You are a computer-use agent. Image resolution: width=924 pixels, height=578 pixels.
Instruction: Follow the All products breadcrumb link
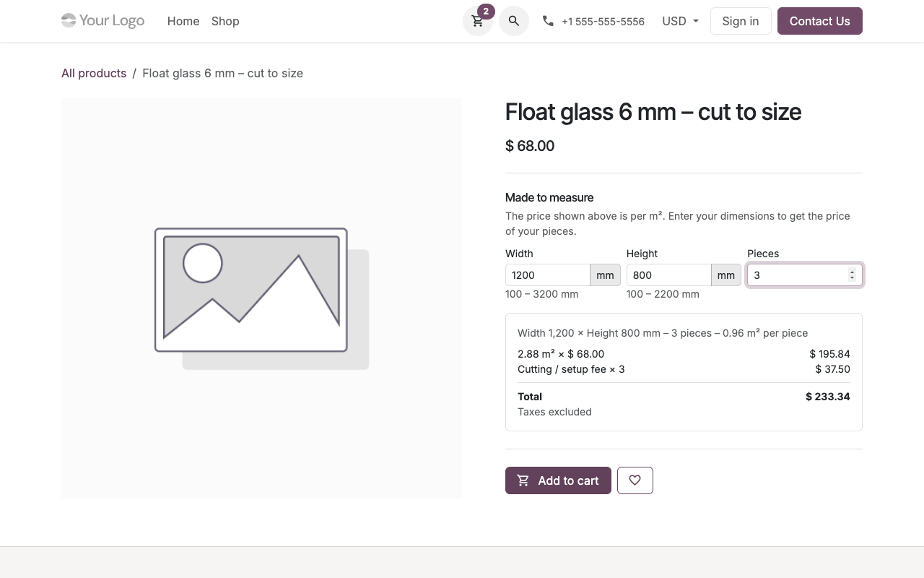(x=94, y=73)
